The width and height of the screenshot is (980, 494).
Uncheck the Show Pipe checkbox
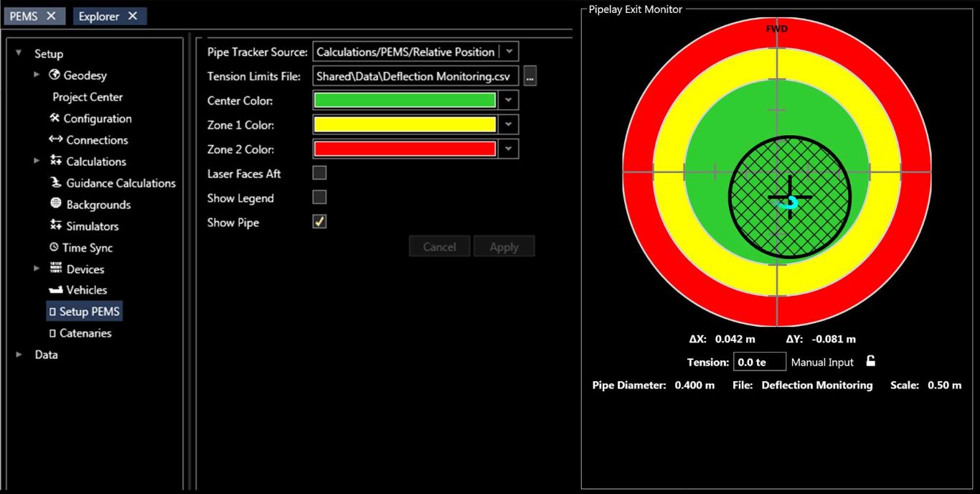point(320,222)
